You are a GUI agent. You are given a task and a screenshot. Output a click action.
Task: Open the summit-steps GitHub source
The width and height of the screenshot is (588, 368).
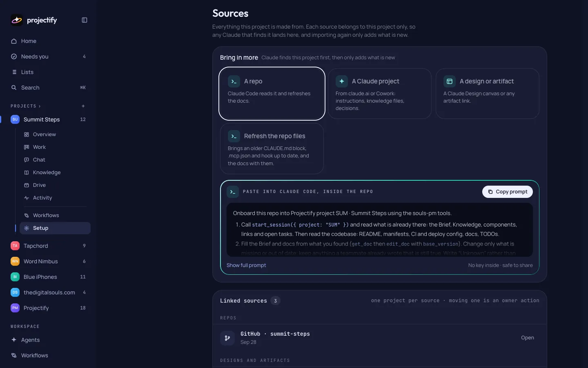pyautogui.click(x=528, y=338)
